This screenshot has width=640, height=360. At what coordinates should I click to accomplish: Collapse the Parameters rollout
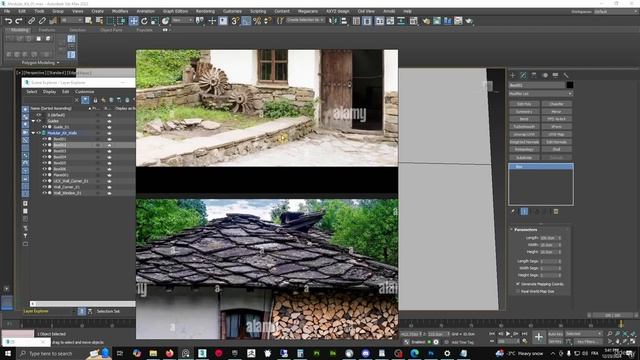(526, 229)
